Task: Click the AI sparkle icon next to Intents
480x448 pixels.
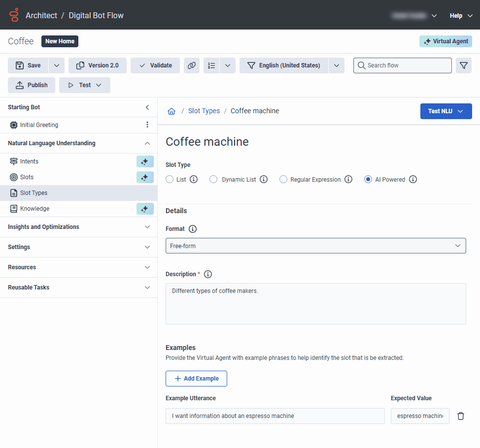Action: coord(145,161)
